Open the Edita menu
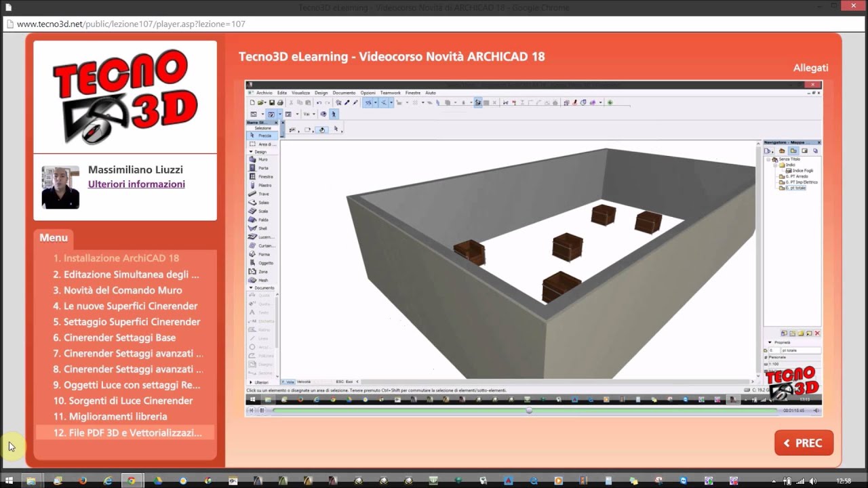The height and width of the screenshot is (488, 868). pos(282,93)
